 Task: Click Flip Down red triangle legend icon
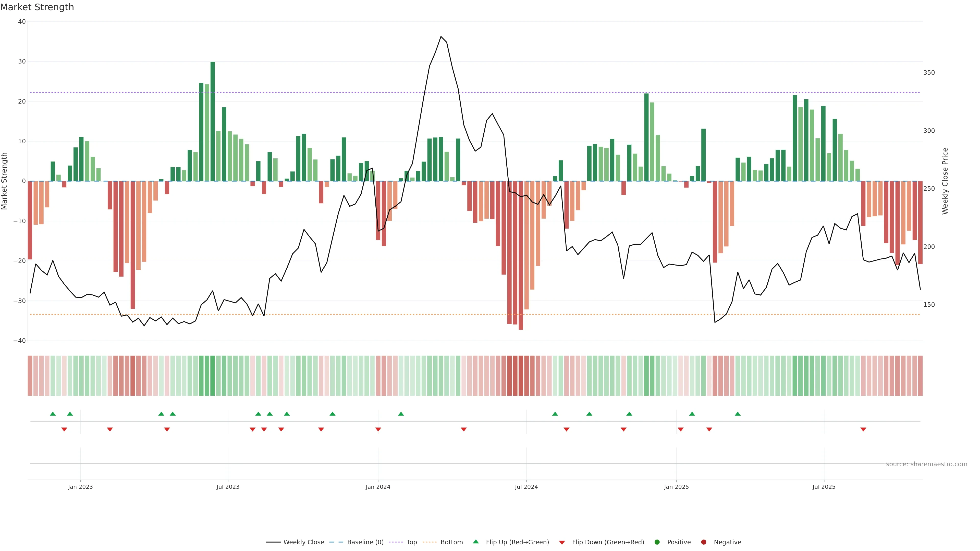coord(562,542)
